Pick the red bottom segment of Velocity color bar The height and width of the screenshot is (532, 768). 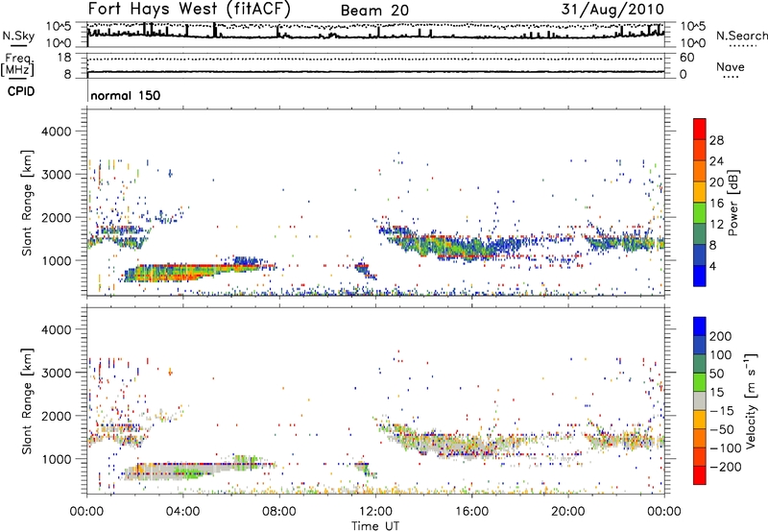(700, 475)
